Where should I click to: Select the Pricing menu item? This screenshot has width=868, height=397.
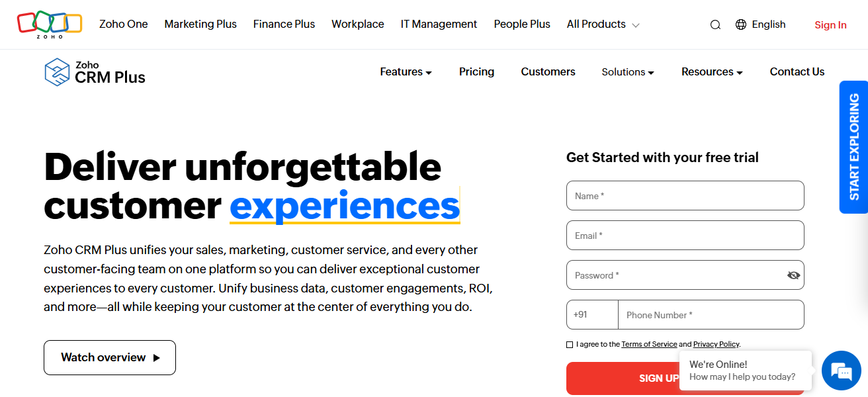(x=476, y=71)
